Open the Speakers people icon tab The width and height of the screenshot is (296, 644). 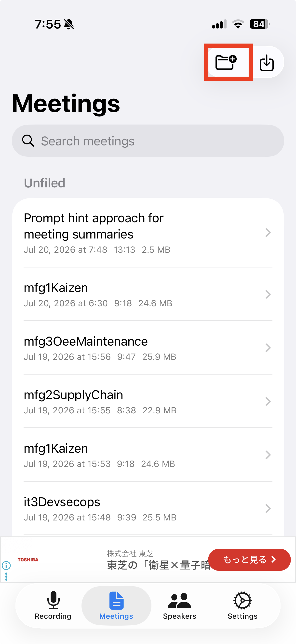(x=180, y=605)
